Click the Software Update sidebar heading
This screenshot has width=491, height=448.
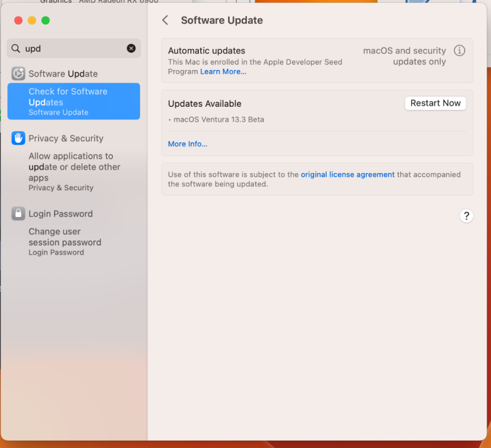pyautogui.click(x=63, y=74)
